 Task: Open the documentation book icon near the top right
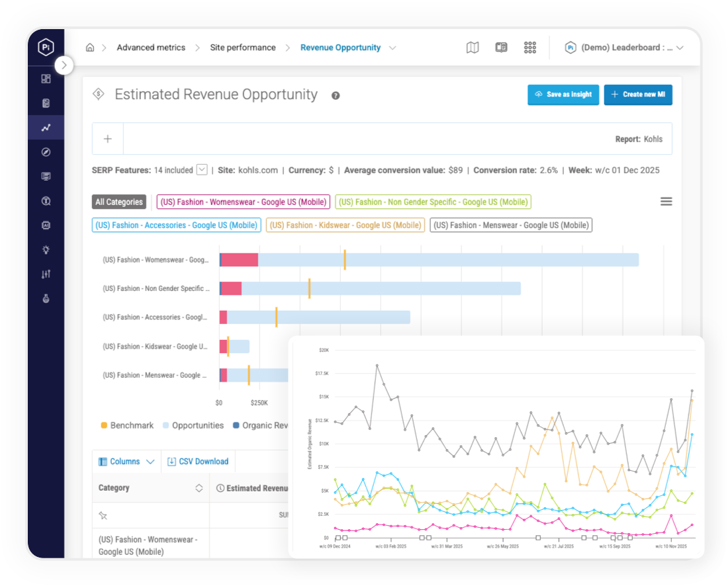pos(501,47)
